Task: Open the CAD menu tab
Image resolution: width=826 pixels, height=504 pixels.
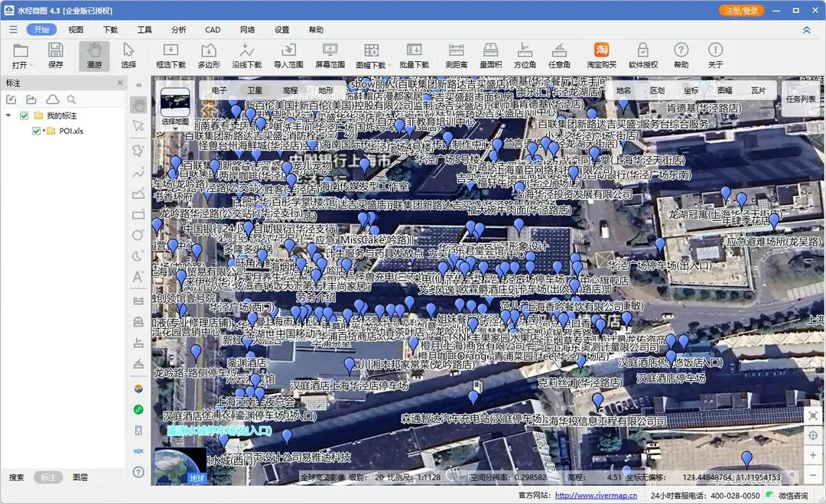Action: pos(213,30)
